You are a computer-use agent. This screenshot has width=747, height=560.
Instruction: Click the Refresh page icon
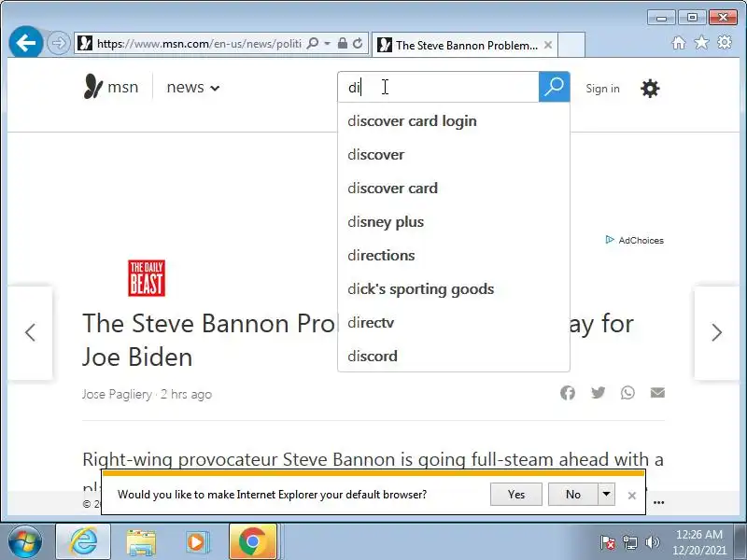pos(358,44)
